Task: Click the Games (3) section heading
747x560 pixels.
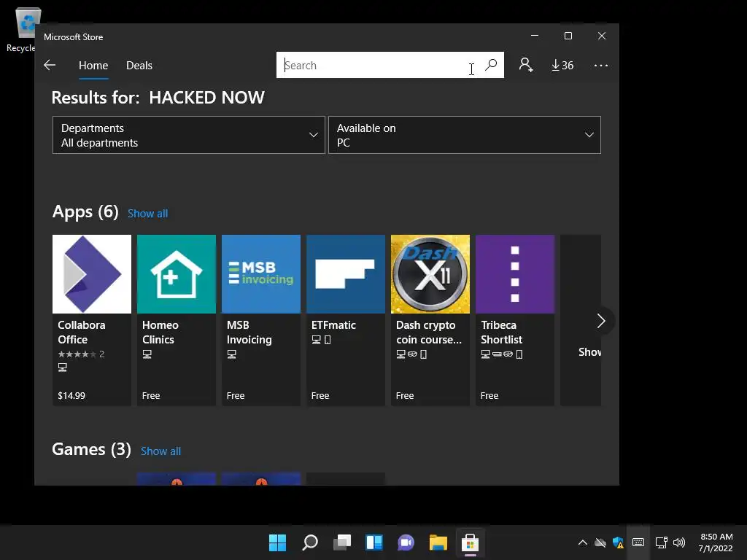Action: point(91,449)
